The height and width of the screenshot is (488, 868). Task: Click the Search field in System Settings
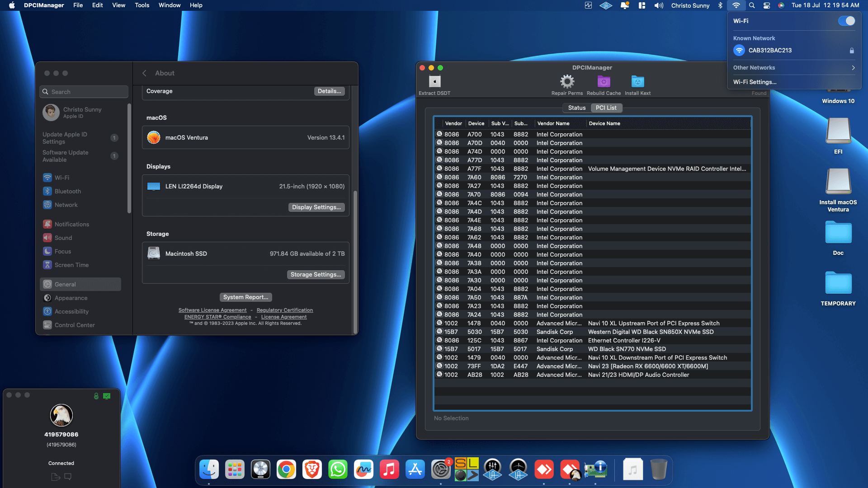pyautogui.click(x=84, y=92)
